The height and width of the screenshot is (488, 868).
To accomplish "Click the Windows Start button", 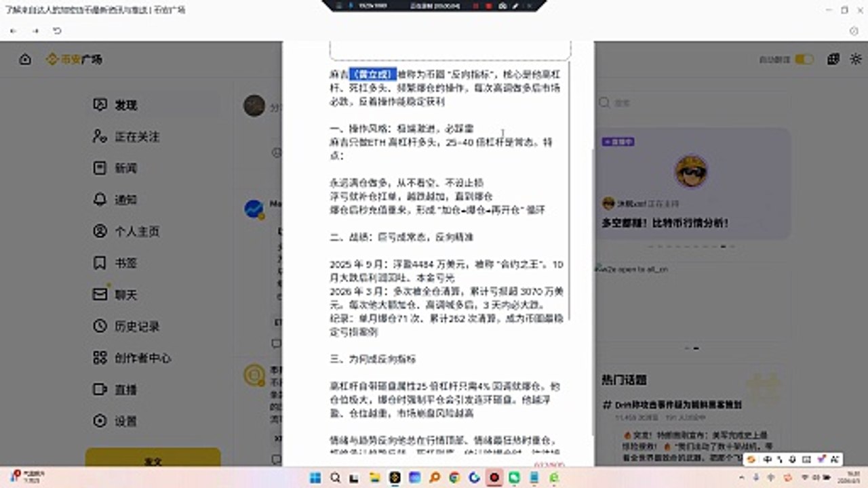I will click(314, 478).
